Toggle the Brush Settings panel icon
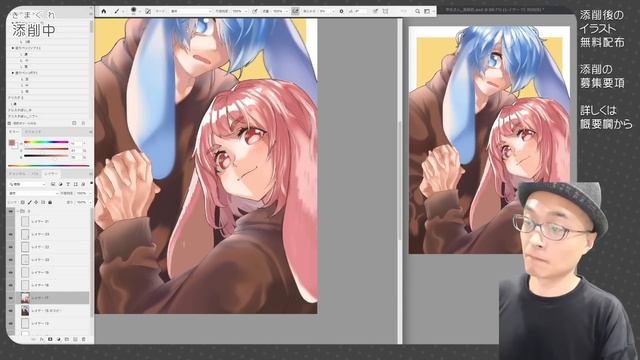 pyautogui.click(x=148, y=11)
